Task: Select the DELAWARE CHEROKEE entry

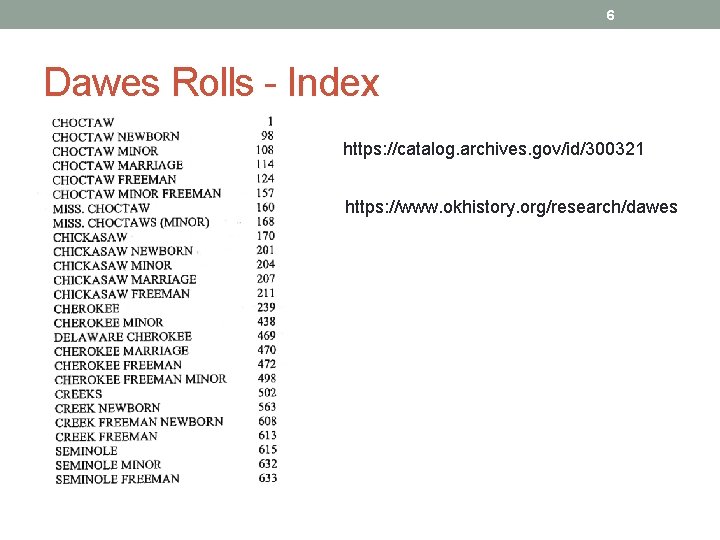Action: click(x=123, y=337)
